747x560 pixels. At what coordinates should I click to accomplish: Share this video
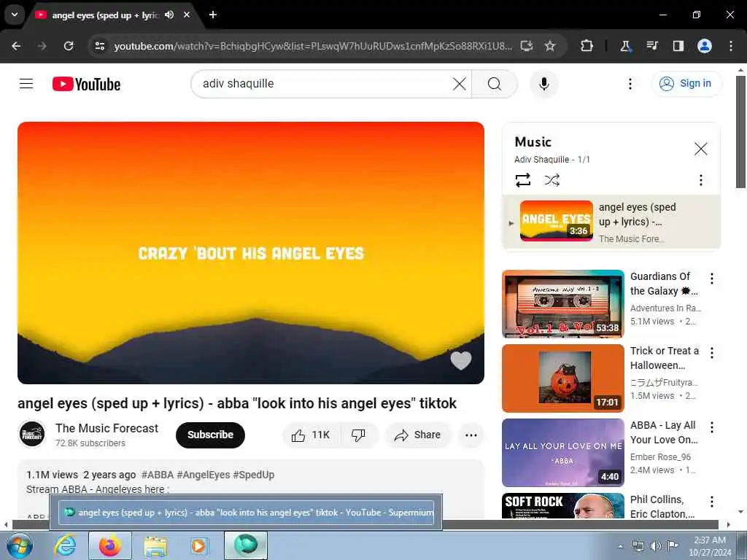coord(417,435)
